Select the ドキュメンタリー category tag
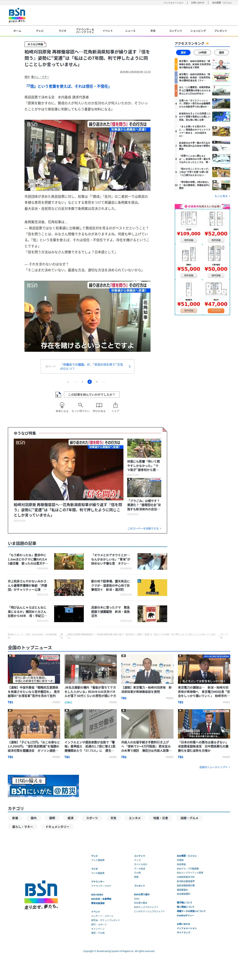The image size is (238, 980). coord(57,827)
